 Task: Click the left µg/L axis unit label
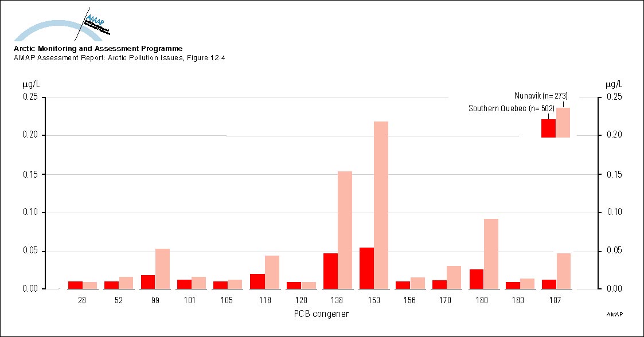31,84
